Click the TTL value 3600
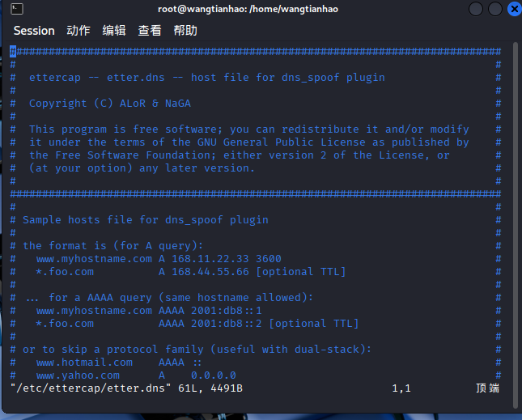The image size is (522, 420). pos(269,259)
